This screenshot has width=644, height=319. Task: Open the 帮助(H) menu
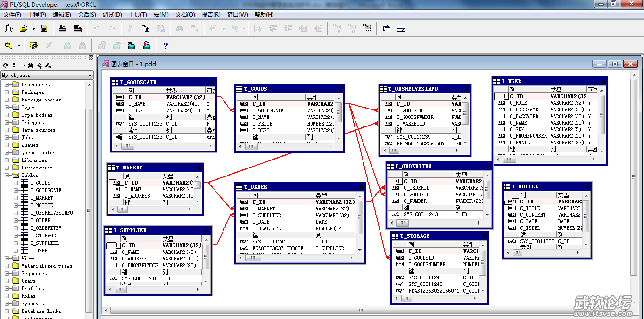point(264,15)
